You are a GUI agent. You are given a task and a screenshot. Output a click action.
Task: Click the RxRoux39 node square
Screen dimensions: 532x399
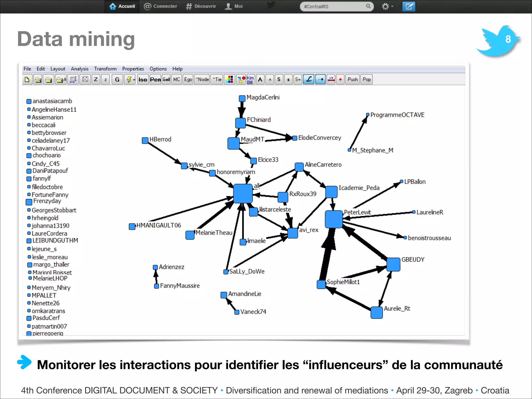[x=283, y=197]
